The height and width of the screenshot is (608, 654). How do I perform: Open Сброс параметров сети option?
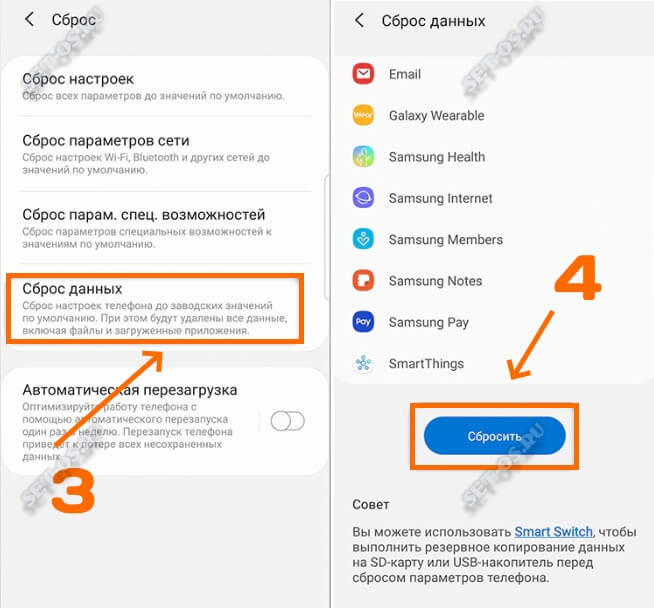pyautogui.click(x=165, y=154)
